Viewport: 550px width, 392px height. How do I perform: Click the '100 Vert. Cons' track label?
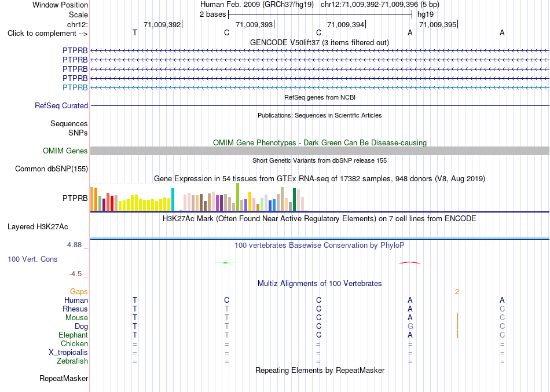[x=32, y=259]
